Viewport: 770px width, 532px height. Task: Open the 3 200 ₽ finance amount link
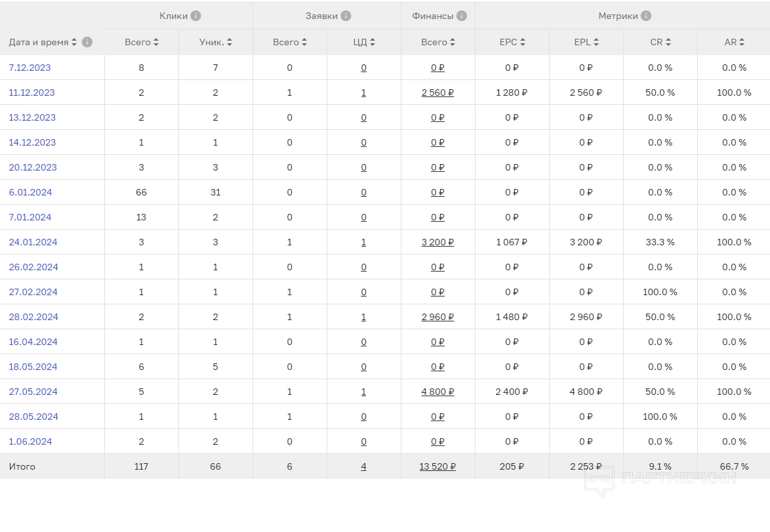point(437,242)
